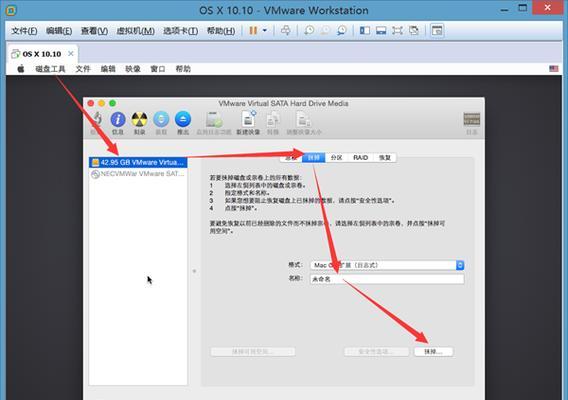Open the 虚拟机(M) menu
568x400 pixels.
tap(135, 31)
